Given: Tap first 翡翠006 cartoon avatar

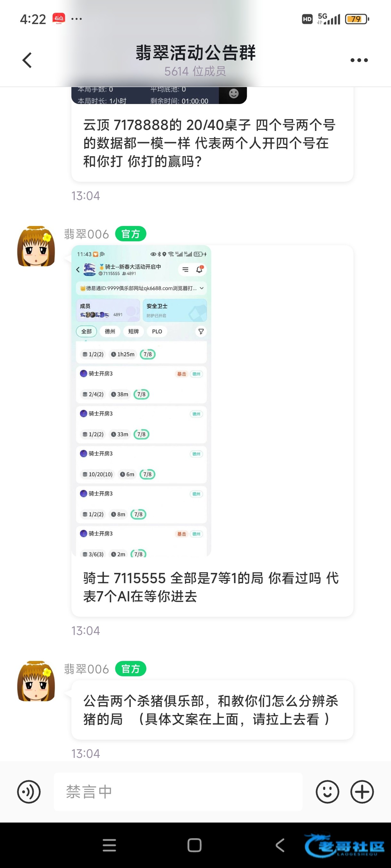Looking at the screenshot, I should point(36,246).
